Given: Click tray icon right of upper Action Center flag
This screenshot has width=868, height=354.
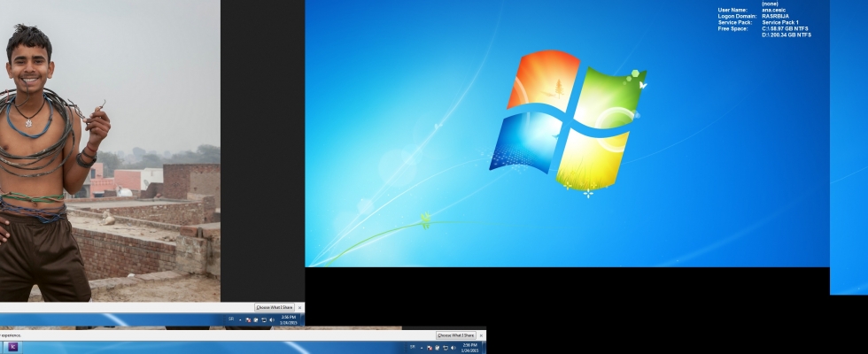Looking at the screenshot, I should click(256, 319).
